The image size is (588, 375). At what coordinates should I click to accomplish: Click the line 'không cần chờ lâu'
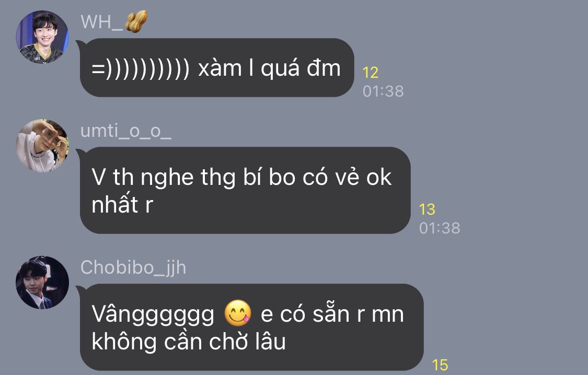189,342
